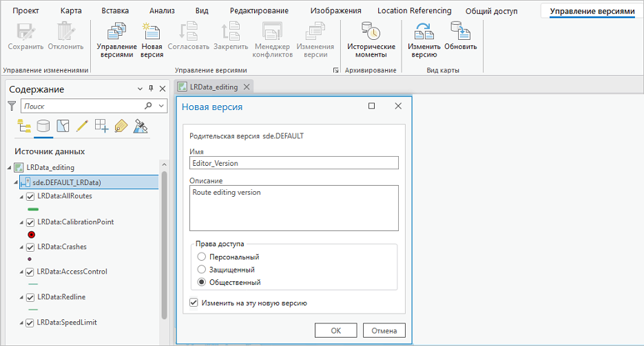The height and width of the screenshot is (346, 644).
Task: Select the List By Editing pencil icon
Action: tap(82, 126)
